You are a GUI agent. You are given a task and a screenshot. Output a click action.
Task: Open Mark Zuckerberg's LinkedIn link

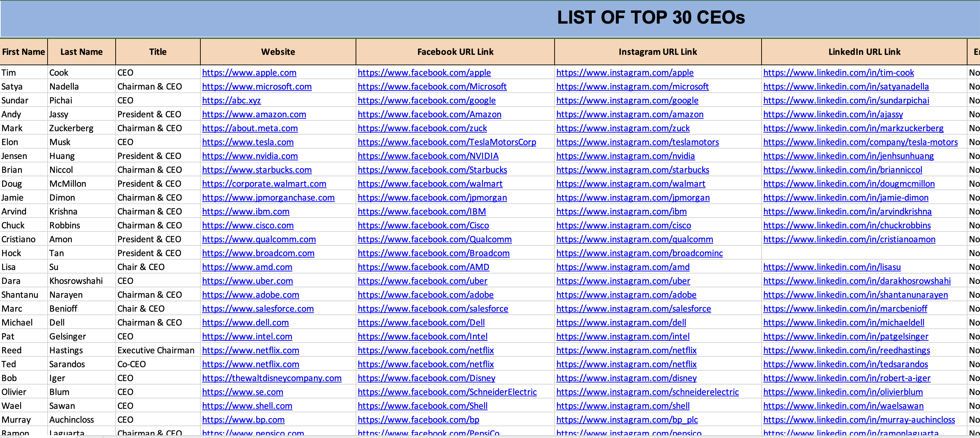[853, 128]
